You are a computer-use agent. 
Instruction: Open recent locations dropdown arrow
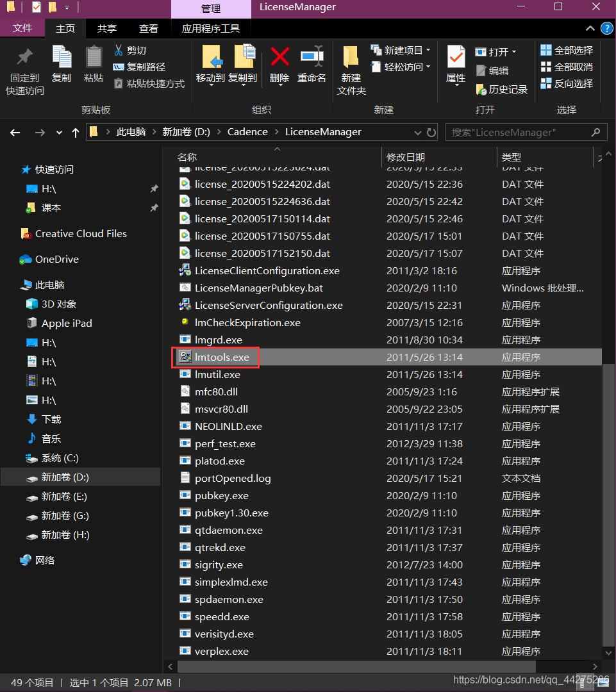point(59,133)
